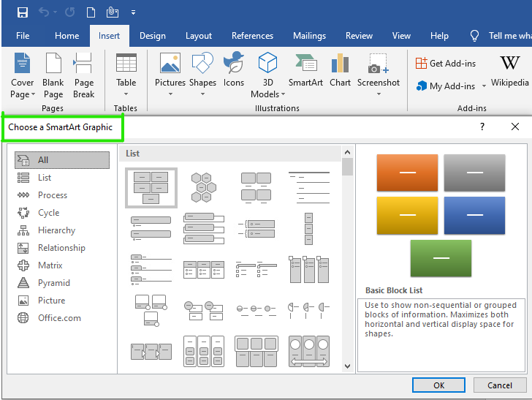This screenshot has height=400, width=532.
Task: Click the Icons button in Illustrations
Action: point(234,69)
